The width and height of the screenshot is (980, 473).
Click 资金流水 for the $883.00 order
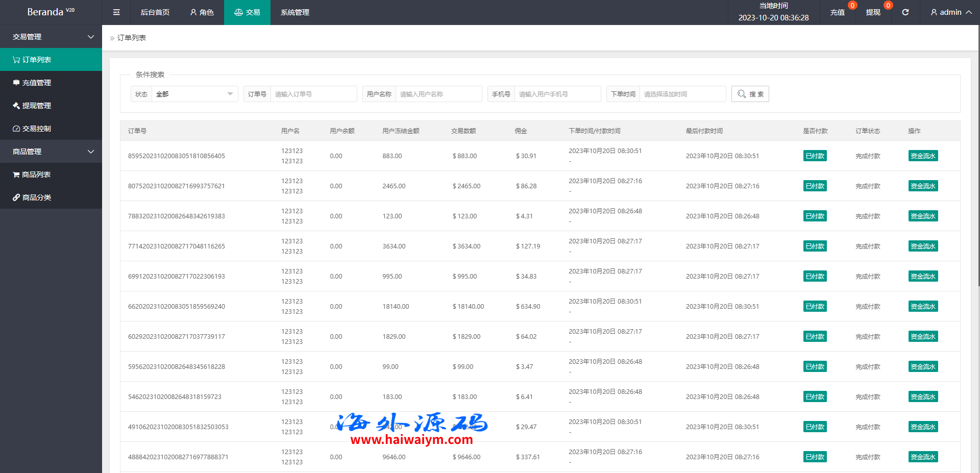(x=923, y=156)
